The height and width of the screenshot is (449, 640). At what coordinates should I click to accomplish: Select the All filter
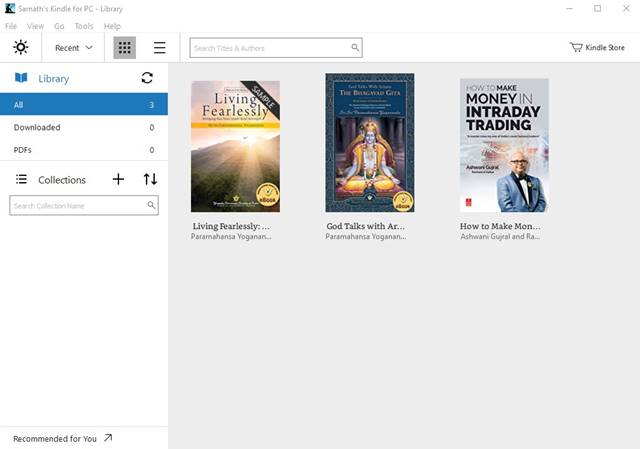click(x=84, y=104)
